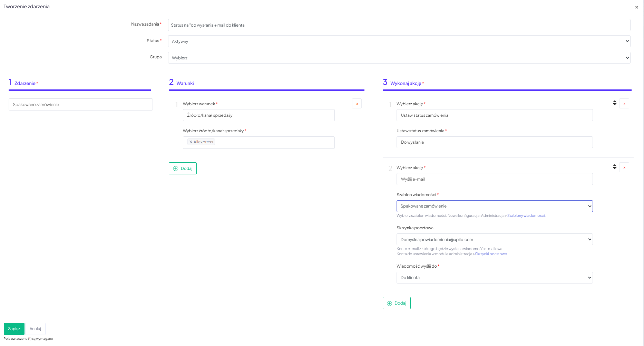Open the 'Skrzynka pocztowa' mailbox dropdown
644x346 pixels.
tap(494, 240)
